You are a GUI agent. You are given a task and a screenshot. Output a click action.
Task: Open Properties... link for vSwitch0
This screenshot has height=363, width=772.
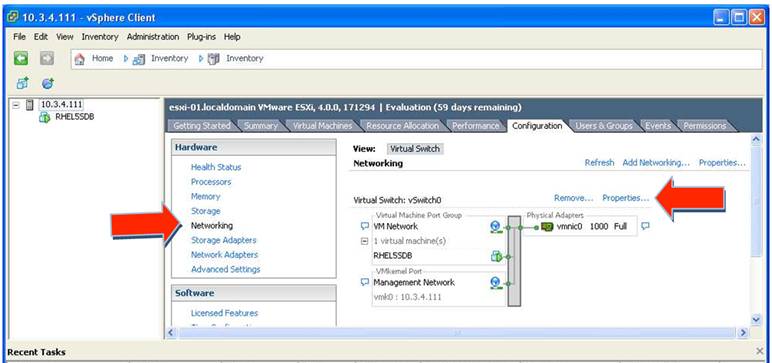[626, 198]
